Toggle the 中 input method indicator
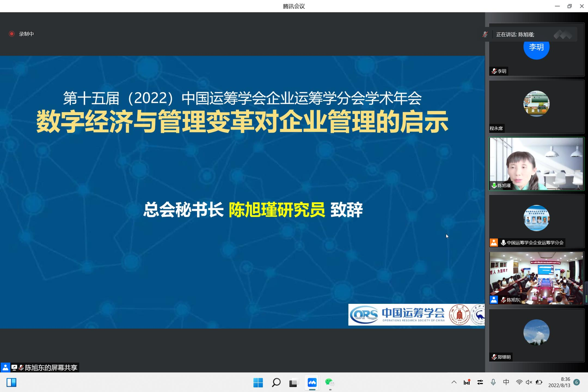The height and width of the screenshot is (392, 588). [506, 382]
